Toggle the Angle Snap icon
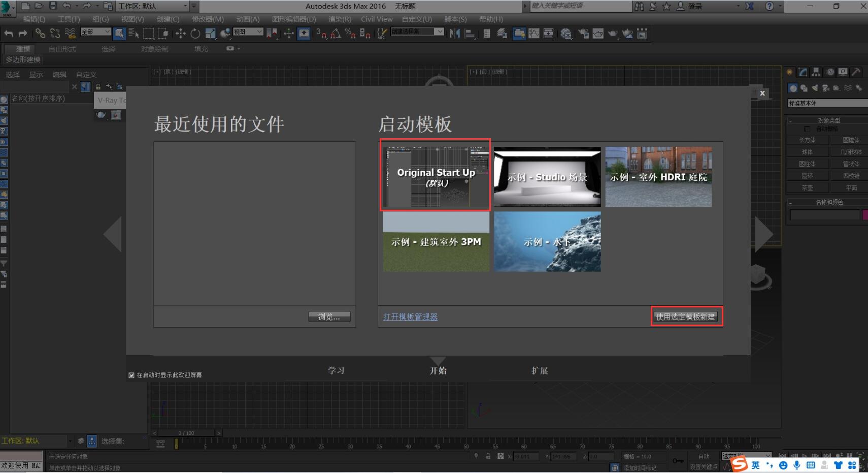 pos(336,34)
